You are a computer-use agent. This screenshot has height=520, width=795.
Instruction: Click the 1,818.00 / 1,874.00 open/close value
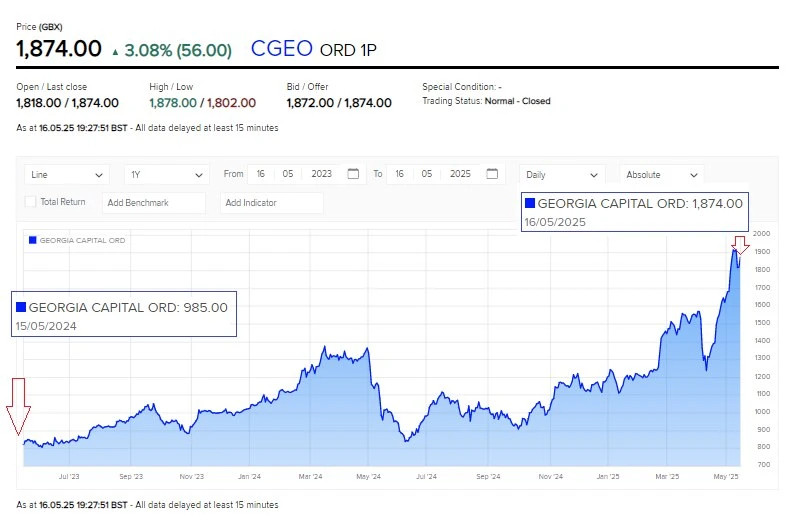67,103
